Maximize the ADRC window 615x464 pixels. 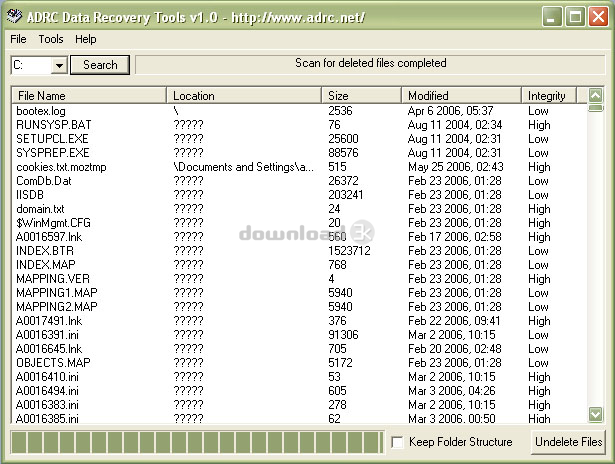click(x=575, y=17)
